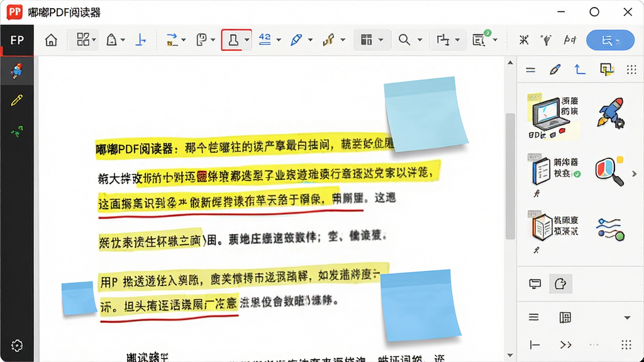Image resolution: width=644 pixels, height=362 pixels.
Task: Expand the bell tool dropdown arrow
Action: (123, 40)
